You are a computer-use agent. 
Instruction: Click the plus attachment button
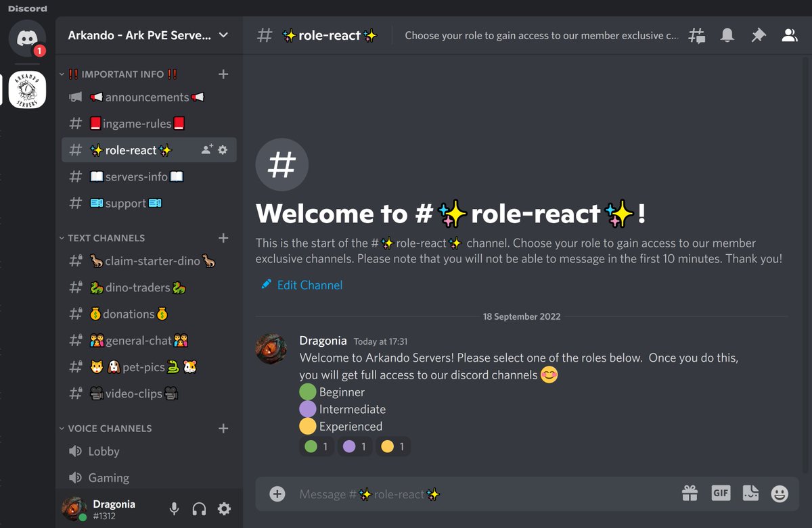point(277,494)
